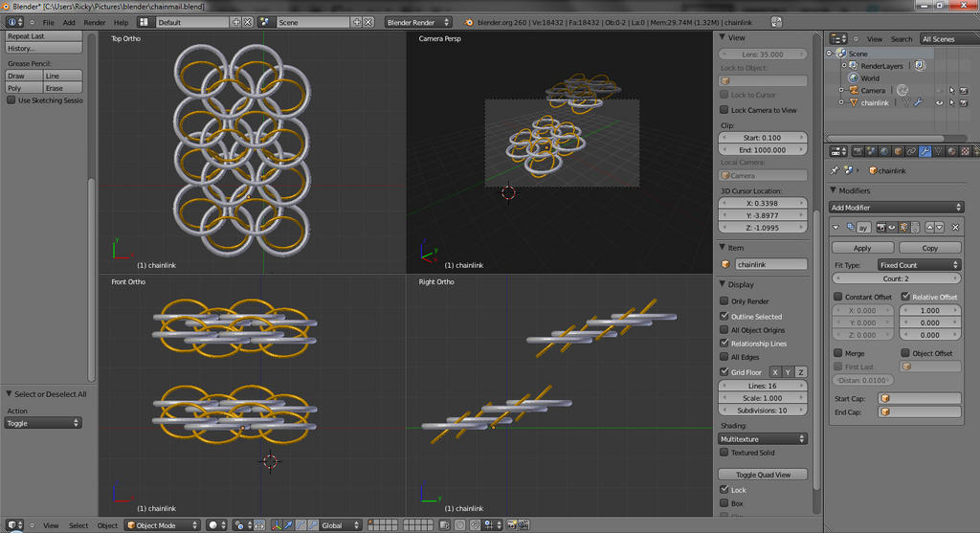
Task: Open the Add menu in info header
Action: tap(69, 22)
